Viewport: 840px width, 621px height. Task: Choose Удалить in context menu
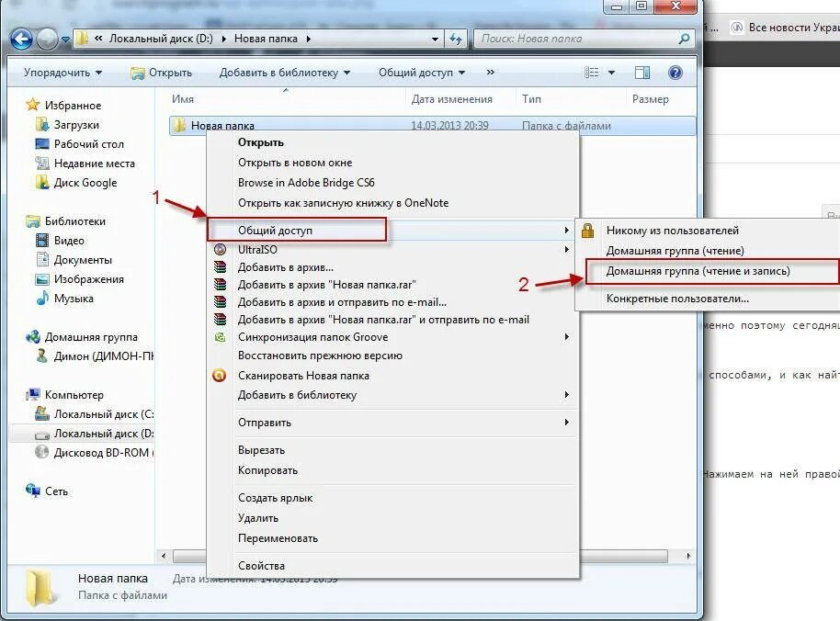258,518
